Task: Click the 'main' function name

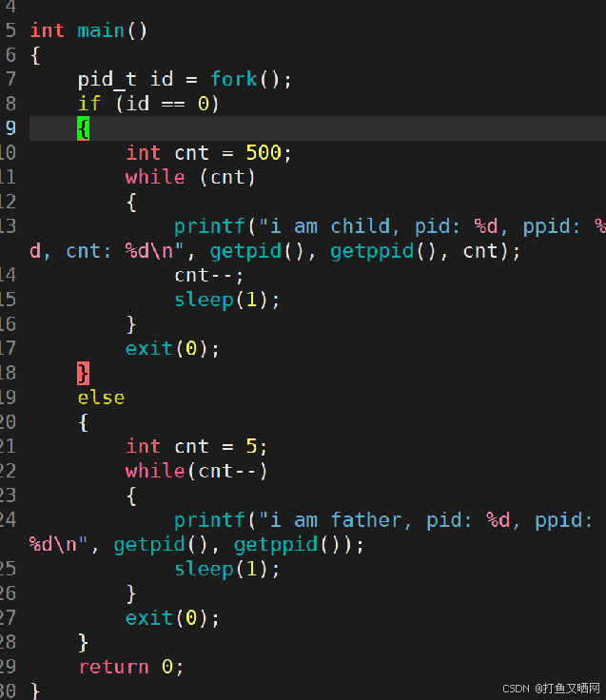Action: 101,30
